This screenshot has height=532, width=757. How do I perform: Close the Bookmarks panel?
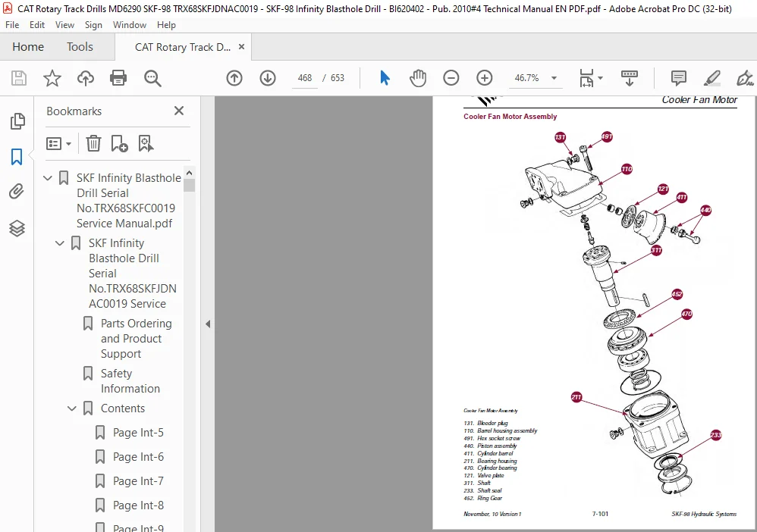[x=179, y=111]
